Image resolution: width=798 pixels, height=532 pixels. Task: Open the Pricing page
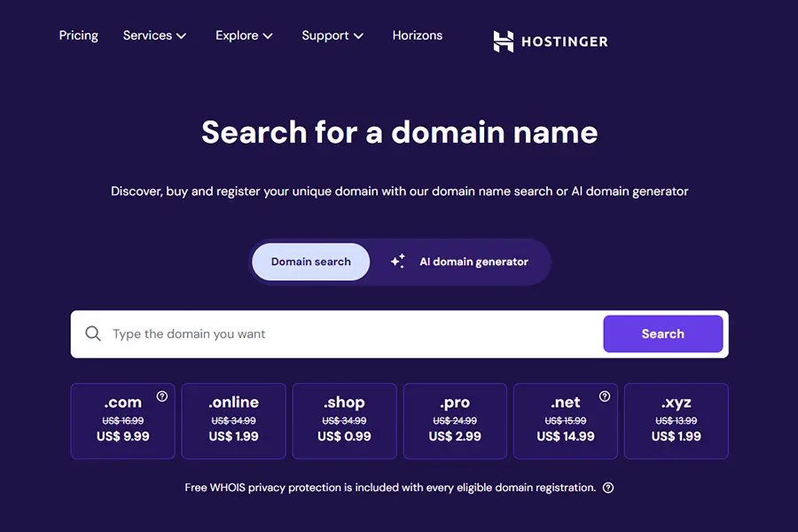tap(78, 35)
